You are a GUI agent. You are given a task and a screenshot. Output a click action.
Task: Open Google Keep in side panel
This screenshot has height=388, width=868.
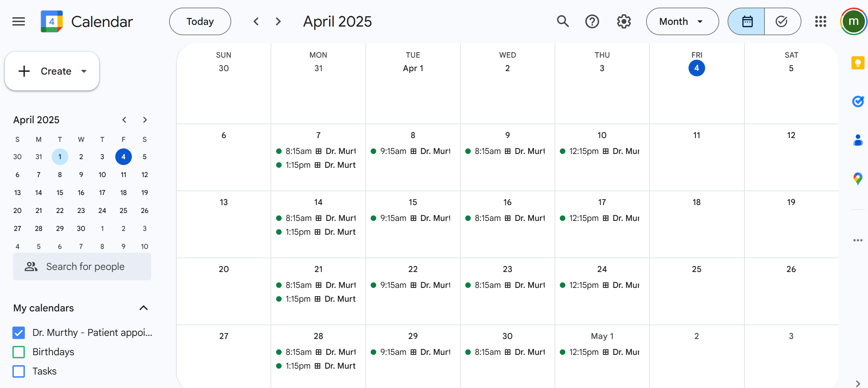tap(858, 63)
